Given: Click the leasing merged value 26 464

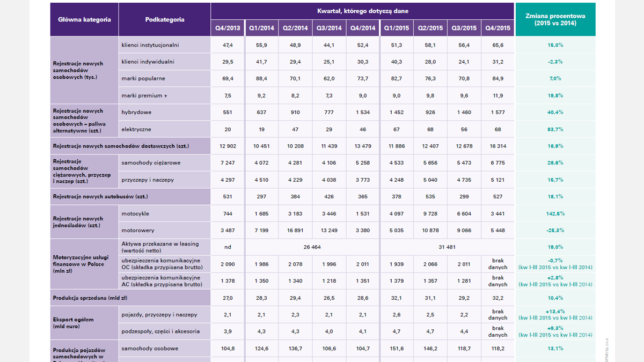Looking at the screenshot, I should pyautogui.click(x=312, y=247).
